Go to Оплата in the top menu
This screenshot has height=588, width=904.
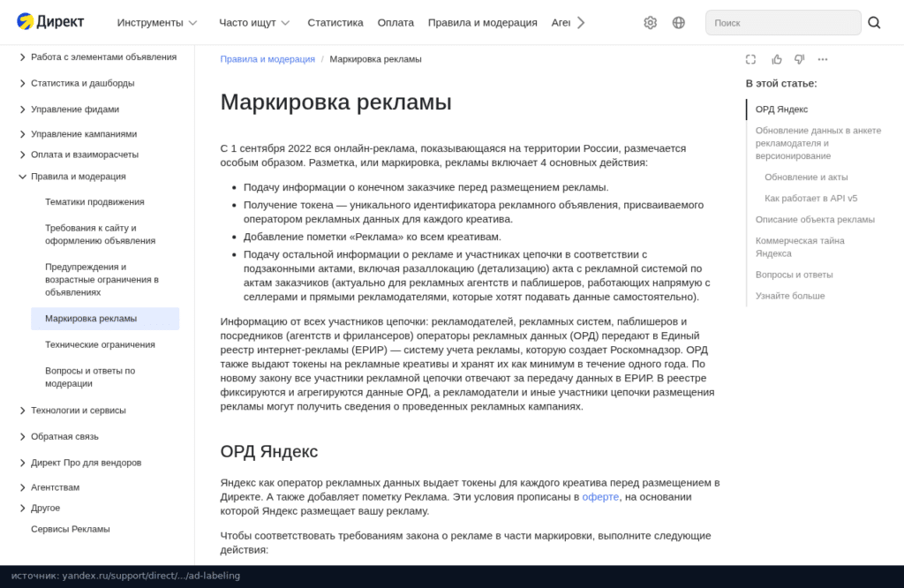(x=395, y=22)
